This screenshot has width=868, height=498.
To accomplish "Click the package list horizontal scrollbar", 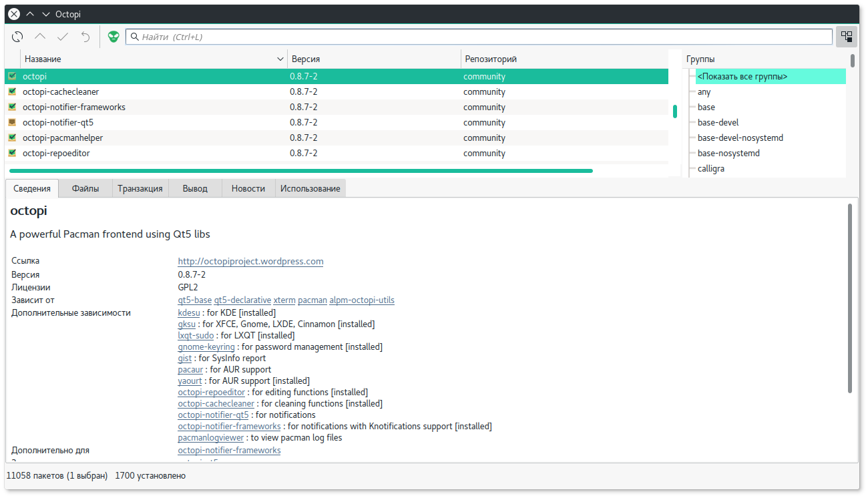I will click(x=300, y=171).
